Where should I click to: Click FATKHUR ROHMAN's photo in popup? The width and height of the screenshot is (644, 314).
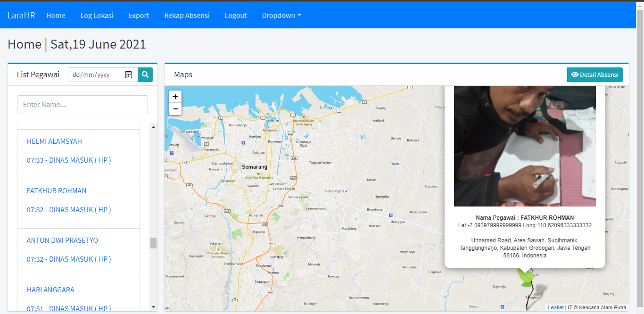click(525, 146)
